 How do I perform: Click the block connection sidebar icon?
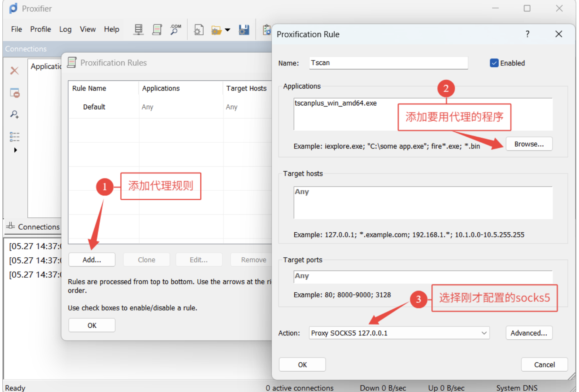click(15, 93)
